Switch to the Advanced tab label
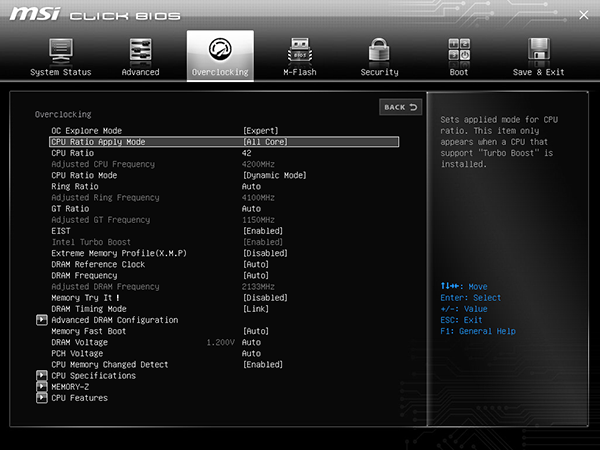Image resolution: width=600 pixels, height=450 pixels. [x=140, y=72]
